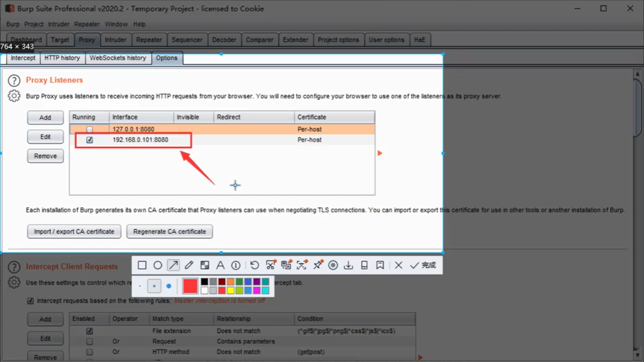This screenshot has height=362, width=644.
Task: Open the Intercept Client Requests gear options
Action: (x=14, y=283)
